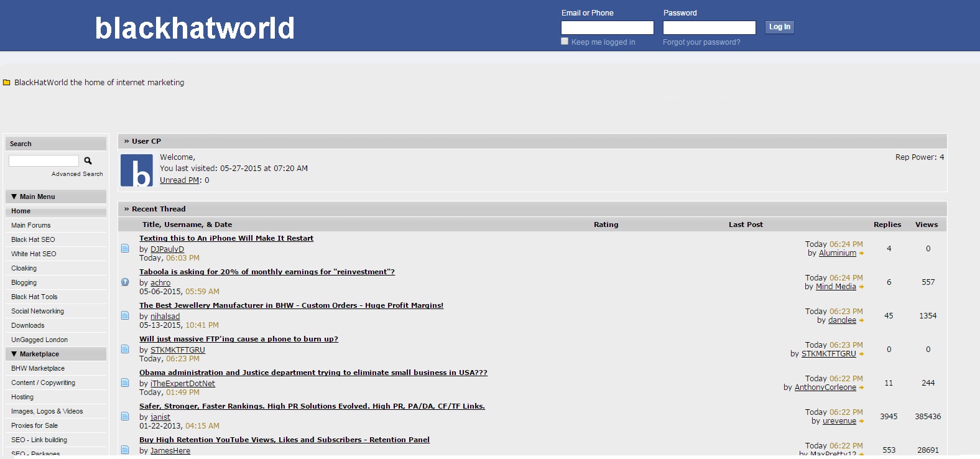
Task: Click the Log In button
Action: (x=780, y=27)
